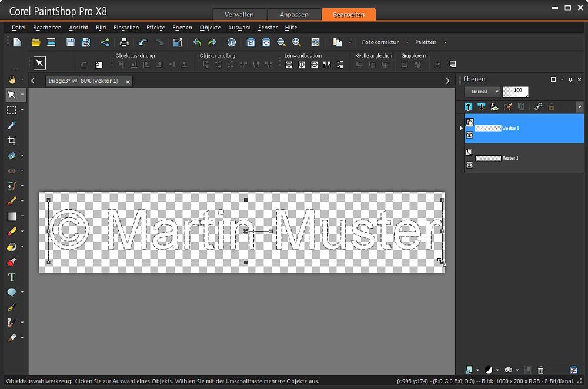Click the center on canvas icon under Leinwandposition

[289, 65]
